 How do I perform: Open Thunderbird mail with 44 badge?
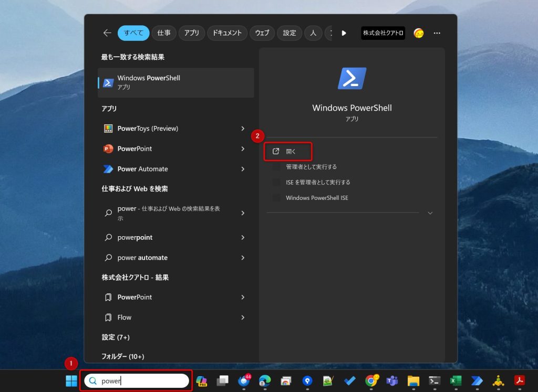pos(244,380)
